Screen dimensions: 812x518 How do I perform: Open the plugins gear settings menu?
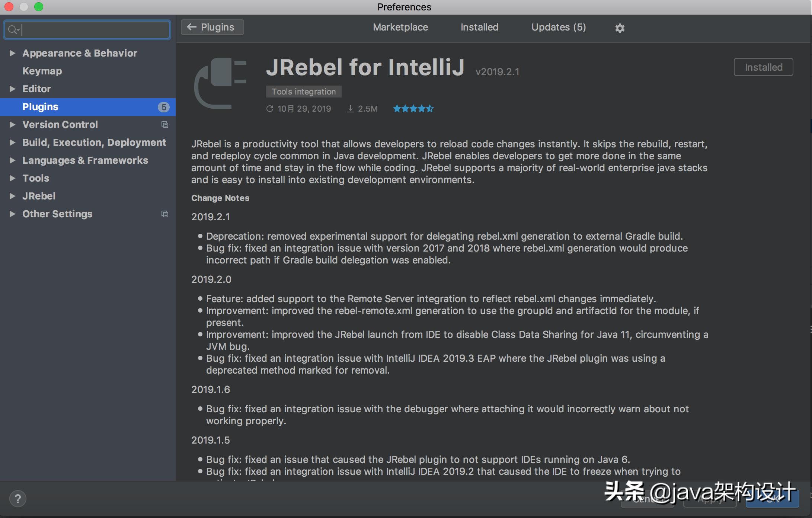[x=620, y=28]
